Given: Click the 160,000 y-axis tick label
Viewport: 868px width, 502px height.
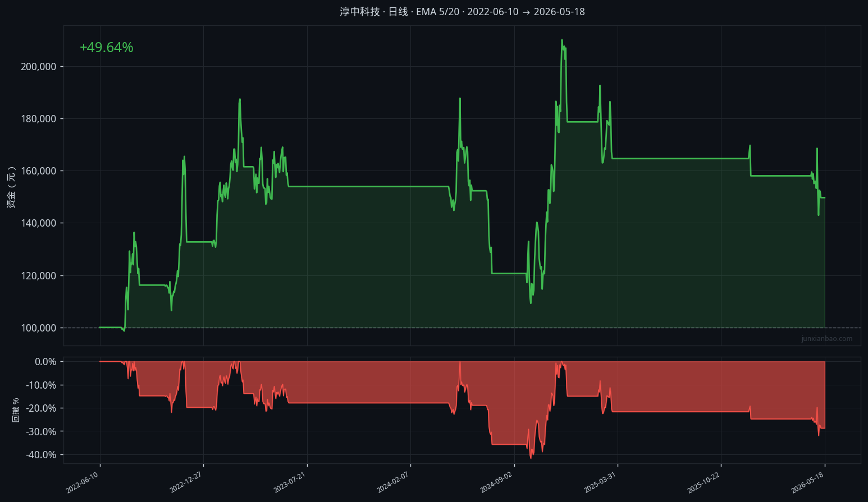Looking at the screenshot, I should (39, 171).
